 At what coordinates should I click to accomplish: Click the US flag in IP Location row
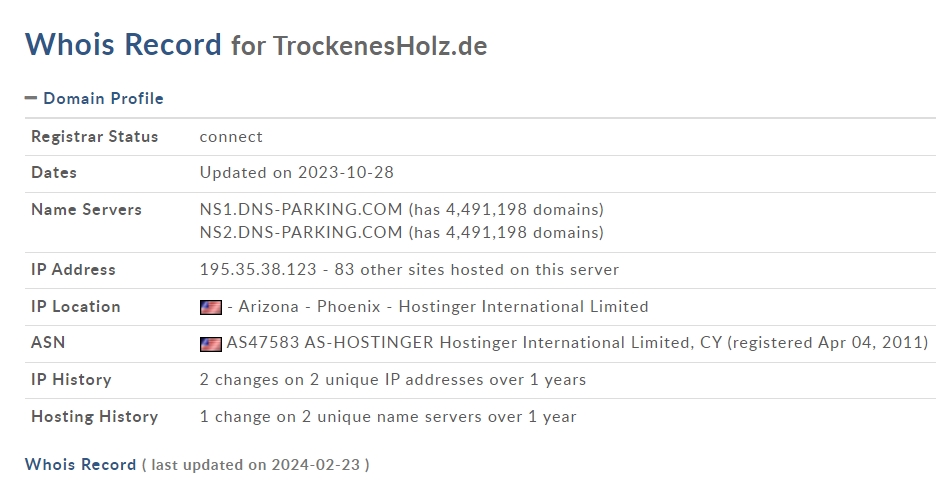pos(211,308)
